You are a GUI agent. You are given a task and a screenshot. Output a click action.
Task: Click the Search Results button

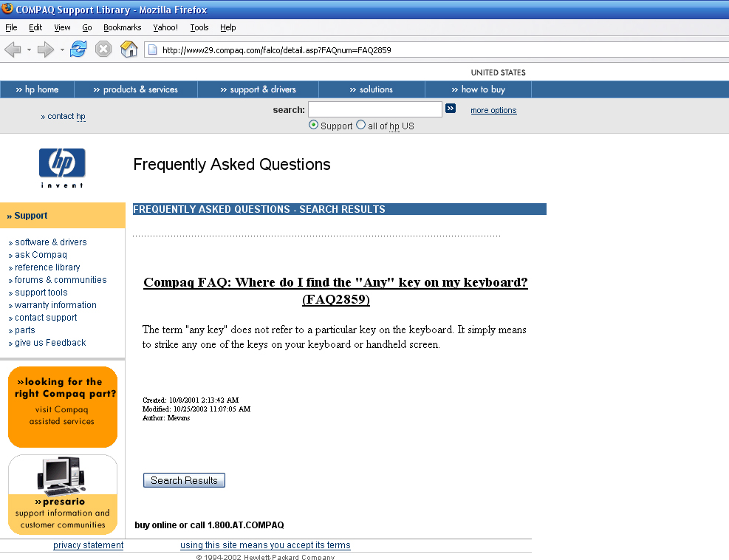click(x=184, y=480)
